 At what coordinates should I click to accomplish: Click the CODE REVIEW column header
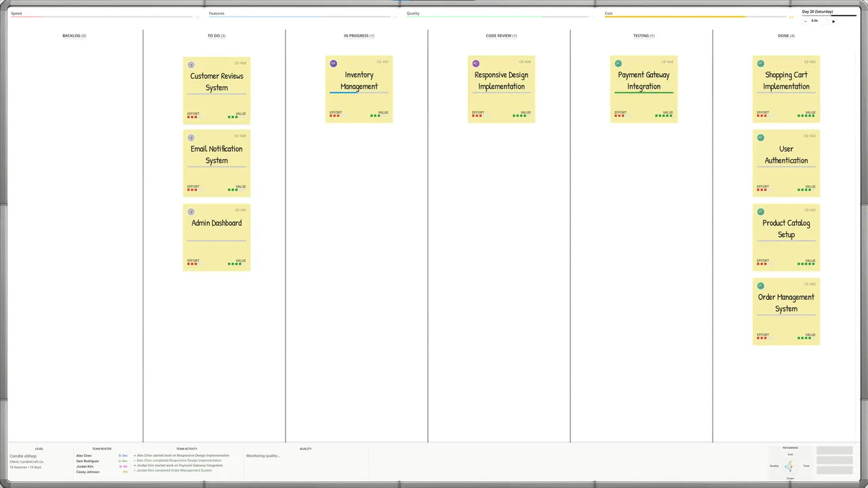coord(501,36)
